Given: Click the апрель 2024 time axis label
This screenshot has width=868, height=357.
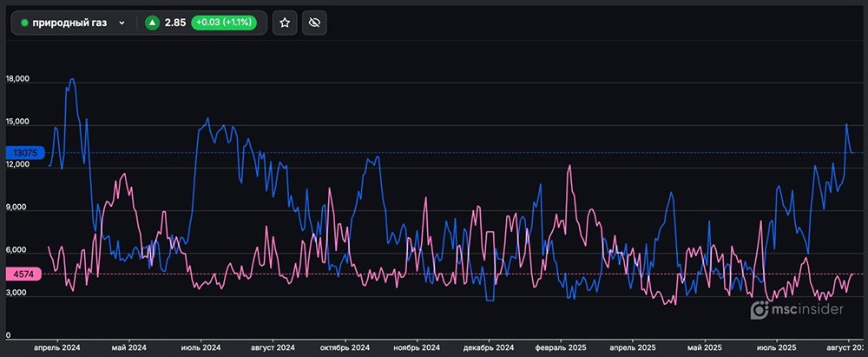Looking at the screenshot, I should coord(56,347).
